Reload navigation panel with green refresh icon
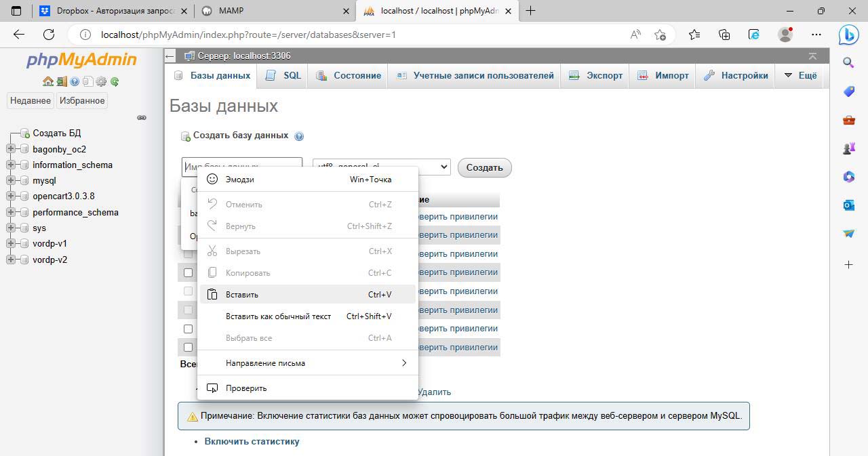This screenshot has height=456, width=868. tap(115, 81)
